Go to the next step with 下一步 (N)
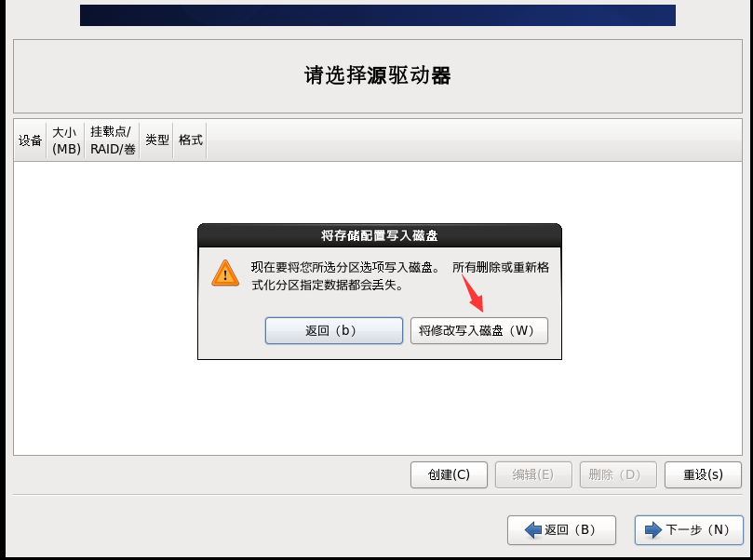This screenshot has width=753, height=560. coord(689,530)
